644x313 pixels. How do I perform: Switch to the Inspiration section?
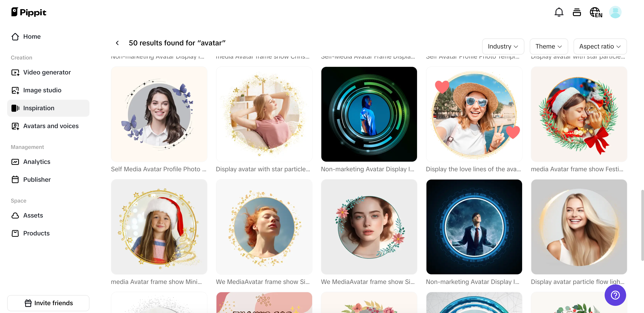39,108
